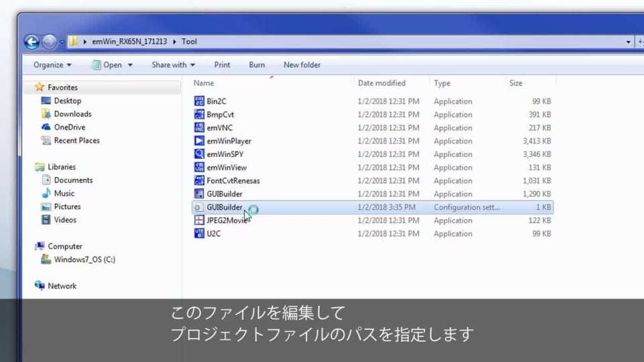The image size is (644, 362).
Task: Expand the Share with dropdown
Action: (x=173, y=65)
